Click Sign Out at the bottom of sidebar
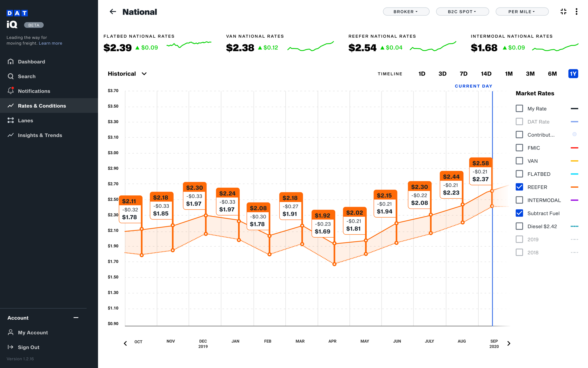Image resolution: width=588 pixels, height=368 pixels. click(x=28, y=347)
